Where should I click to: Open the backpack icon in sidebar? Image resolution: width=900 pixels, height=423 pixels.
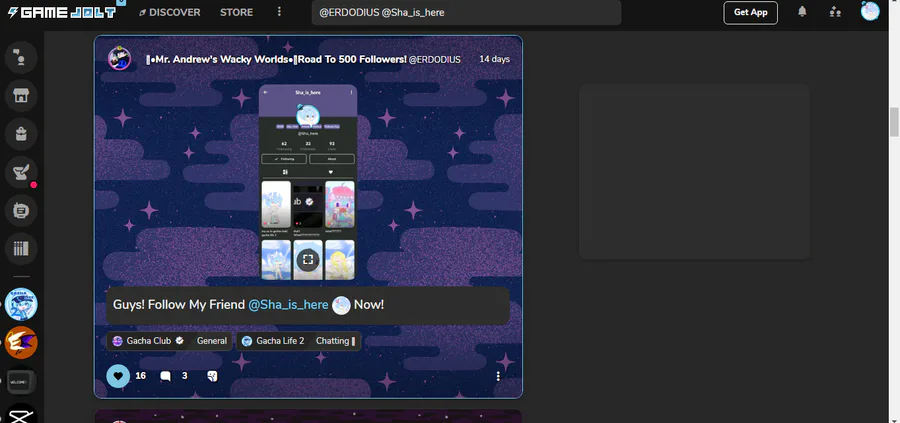(x=21, y=134)
